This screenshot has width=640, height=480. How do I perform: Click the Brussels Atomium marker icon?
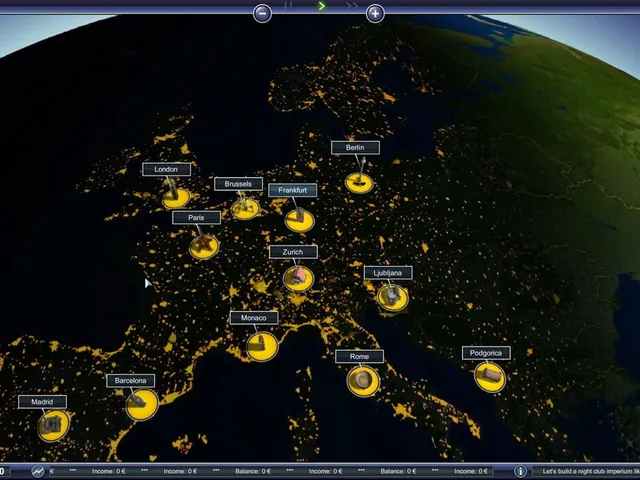tap(245, 208)
